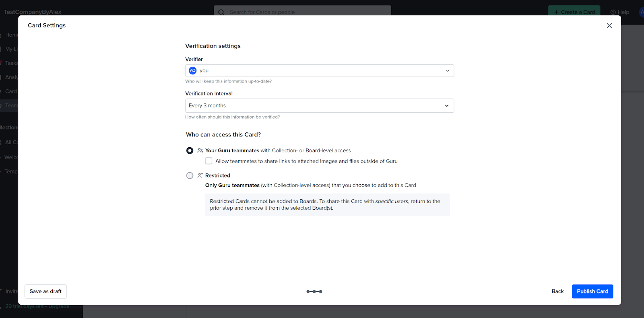Open Tasks in the left sidebar
The width and height of the screenshot is (644, 318).
(11, 63)
